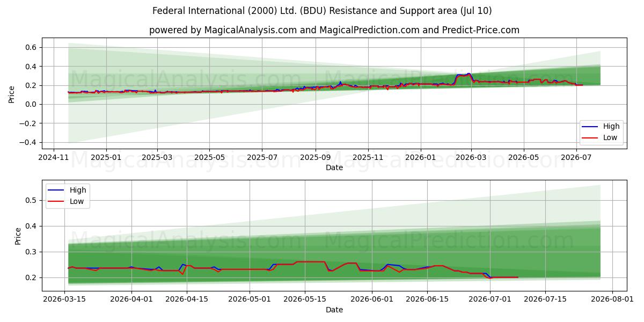Click the lower chart x-axis label '2026-04-01'
644x322 pixels.
pos(132,300)
